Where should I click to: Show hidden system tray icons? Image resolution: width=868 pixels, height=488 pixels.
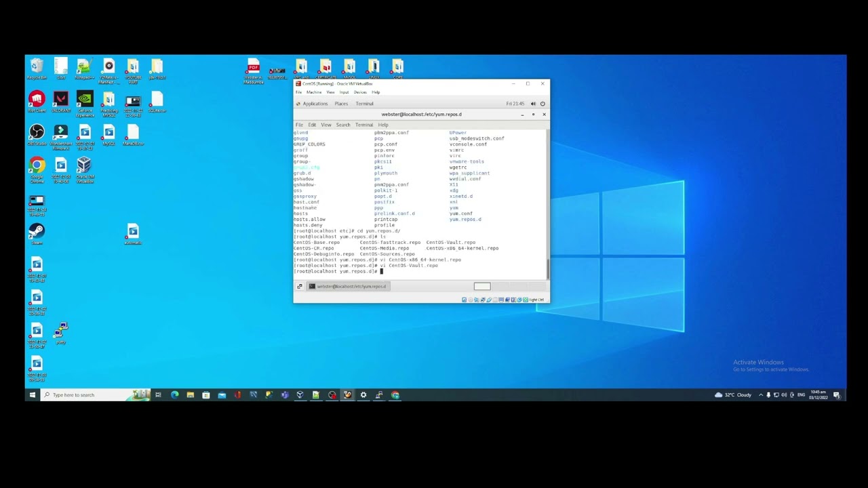tap(760, 395)
